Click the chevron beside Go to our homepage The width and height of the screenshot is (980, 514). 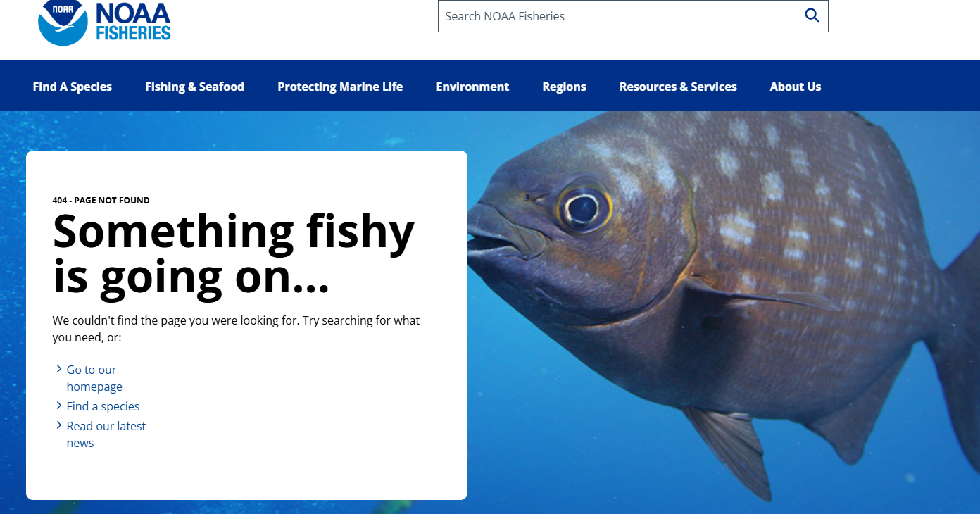(59, 369)
